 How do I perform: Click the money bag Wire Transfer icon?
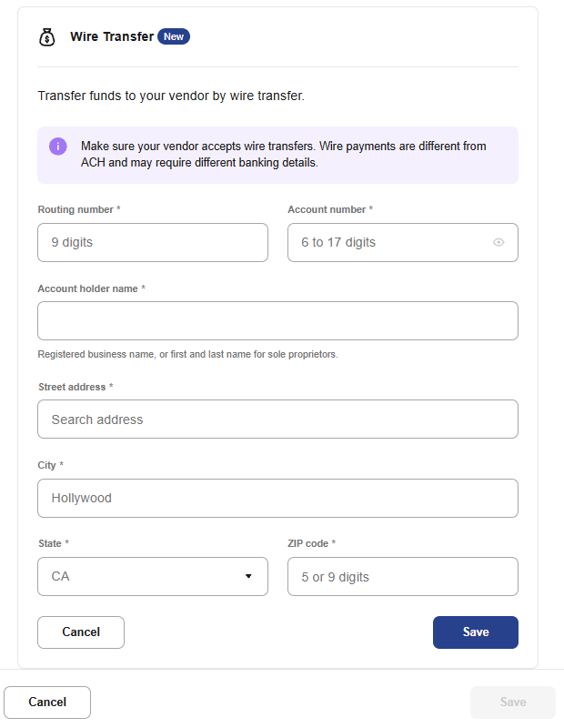pos(46,37)
